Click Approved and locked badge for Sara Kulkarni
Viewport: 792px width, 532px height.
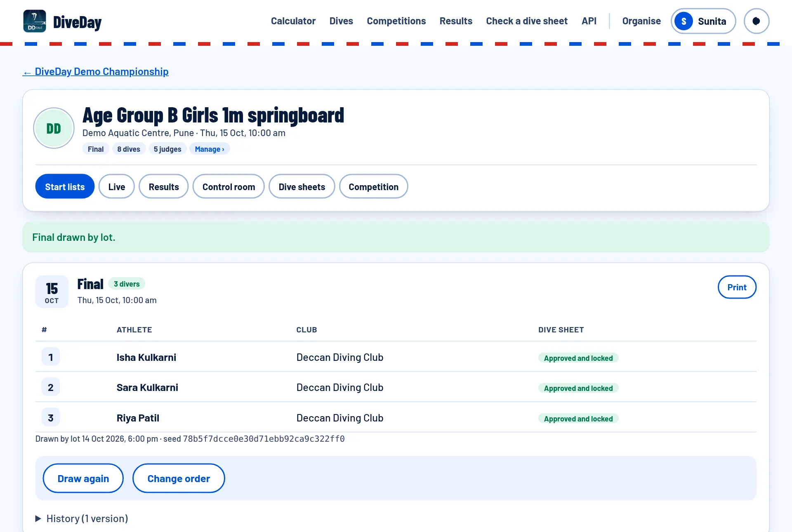578,388
